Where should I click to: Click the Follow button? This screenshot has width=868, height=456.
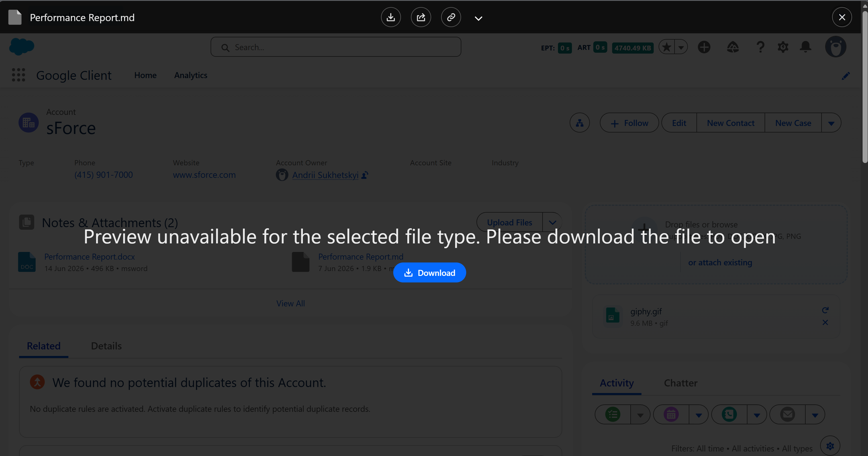629,123
